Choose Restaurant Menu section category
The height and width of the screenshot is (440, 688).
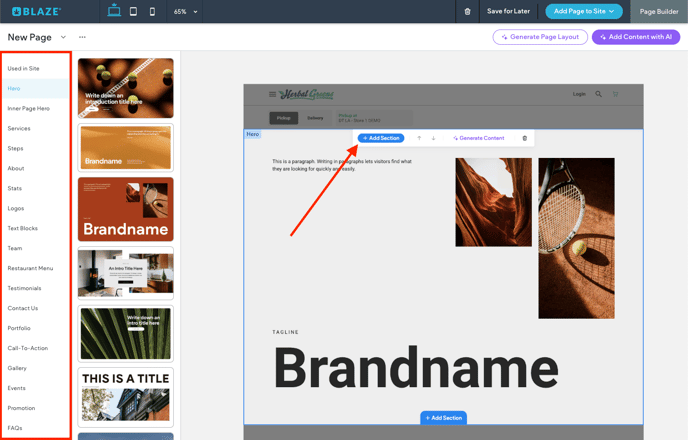[x=30, y=268]
